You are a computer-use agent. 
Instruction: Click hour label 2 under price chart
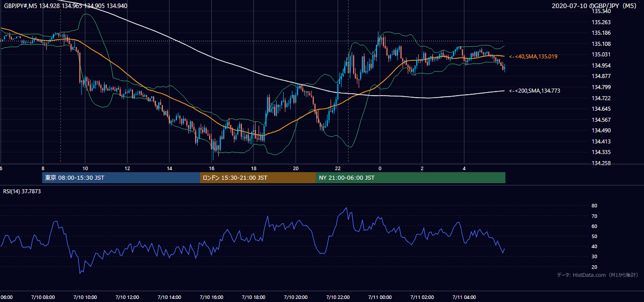pyautogui.click(x=422, y=169)
